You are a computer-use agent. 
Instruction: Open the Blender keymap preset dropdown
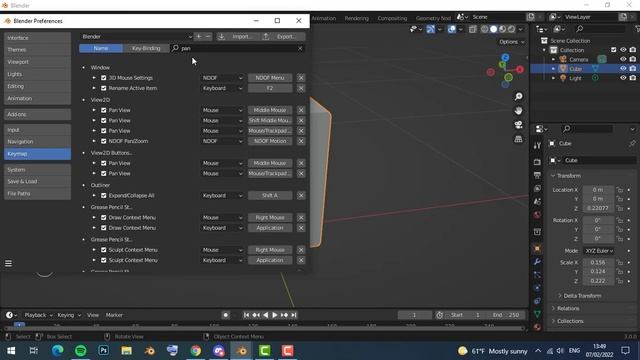click(x=136, y=36)
